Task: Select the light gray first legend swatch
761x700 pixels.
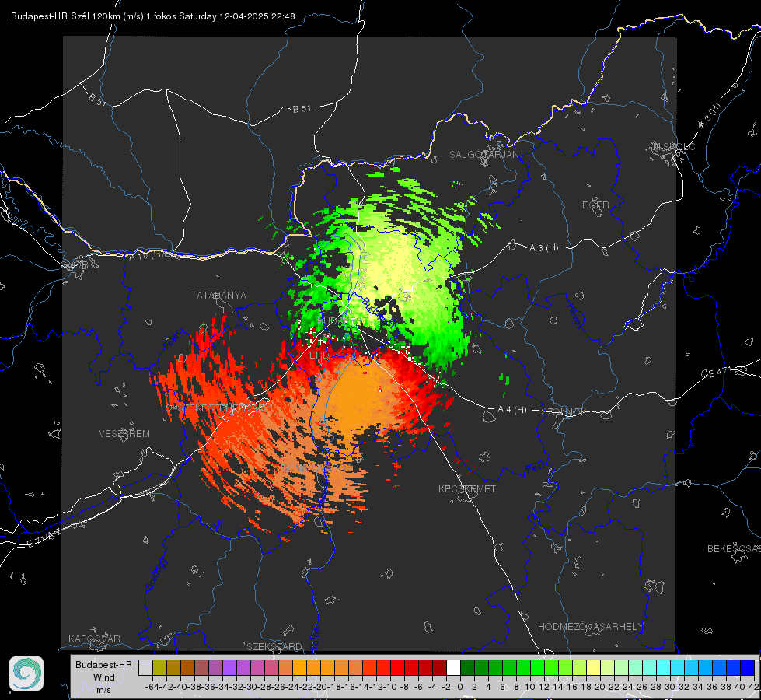Action: (145, 667)
